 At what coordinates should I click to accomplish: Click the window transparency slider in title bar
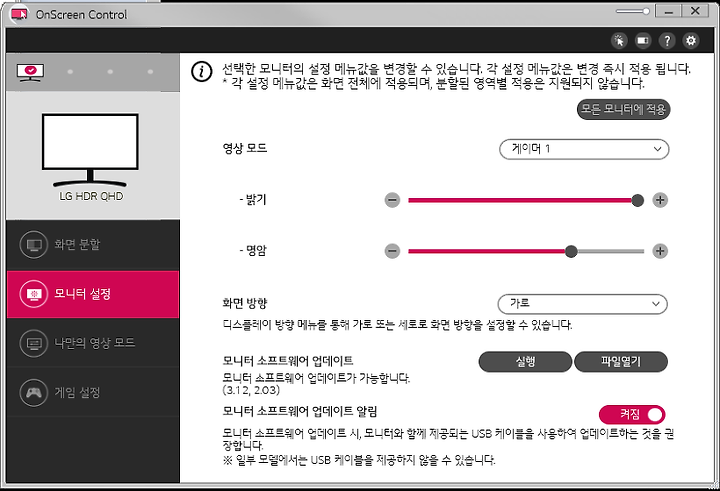[633, 11]
